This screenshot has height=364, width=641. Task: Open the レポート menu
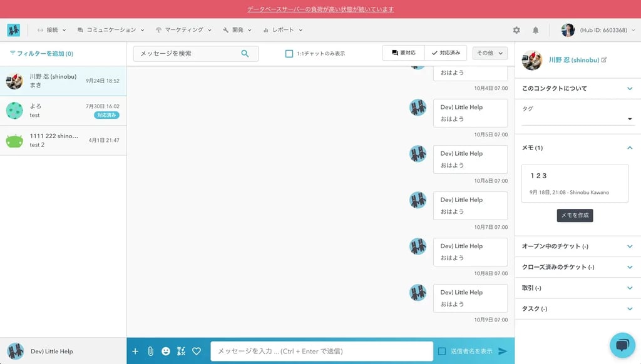[x=282, y=29]
